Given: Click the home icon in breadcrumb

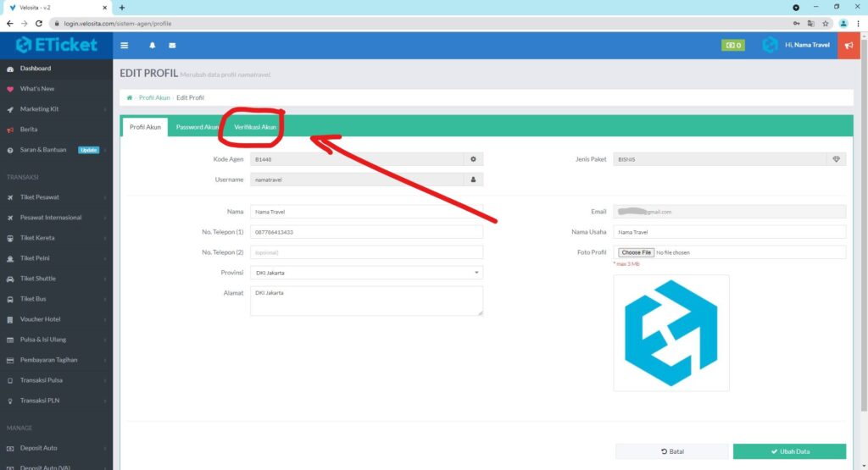Looking at the screenshot, I should pos(130,97).
